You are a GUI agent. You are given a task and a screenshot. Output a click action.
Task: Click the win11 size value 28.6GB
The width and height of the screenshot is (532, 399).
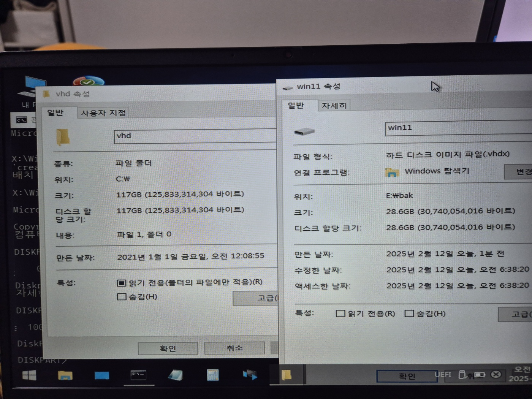click(x=451, y=211)
